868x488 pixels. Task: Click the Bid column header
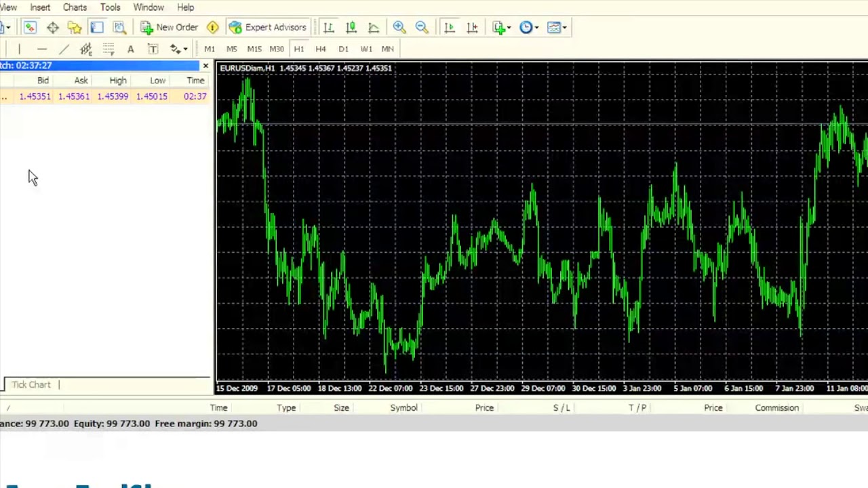[x=43, y=81]
